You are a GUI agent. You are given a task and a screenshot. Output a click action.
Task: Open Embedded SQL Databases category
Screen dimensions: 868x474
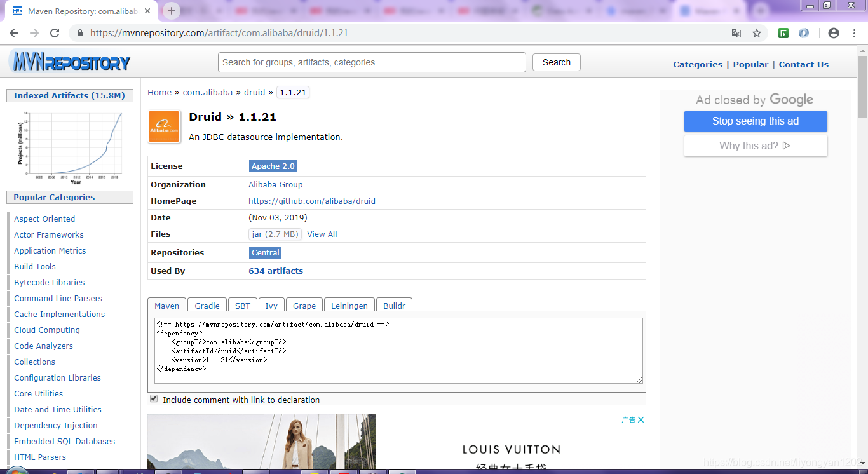(65, 441)
